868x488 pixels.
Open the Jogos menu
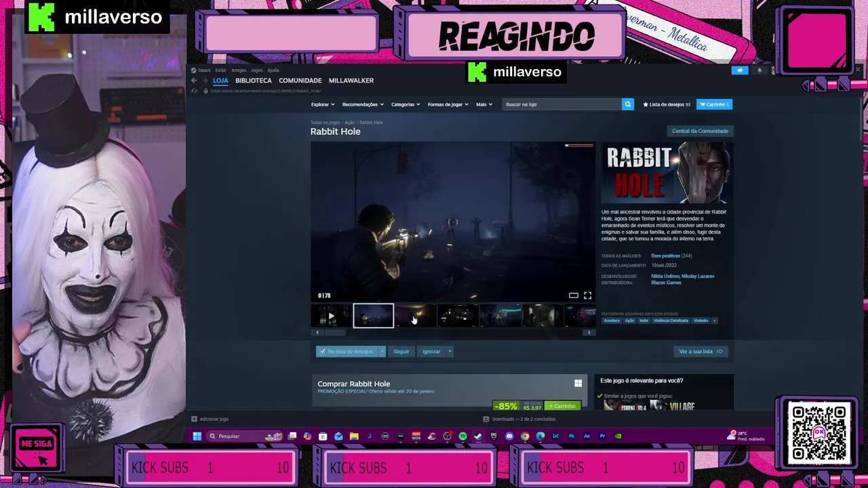coord(256,70)
